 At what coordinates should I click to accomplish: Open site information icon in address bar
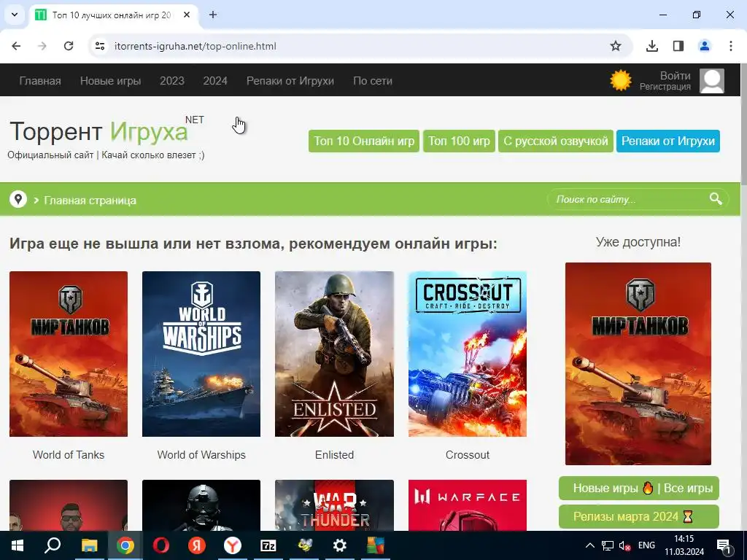[x=99, y=46]
